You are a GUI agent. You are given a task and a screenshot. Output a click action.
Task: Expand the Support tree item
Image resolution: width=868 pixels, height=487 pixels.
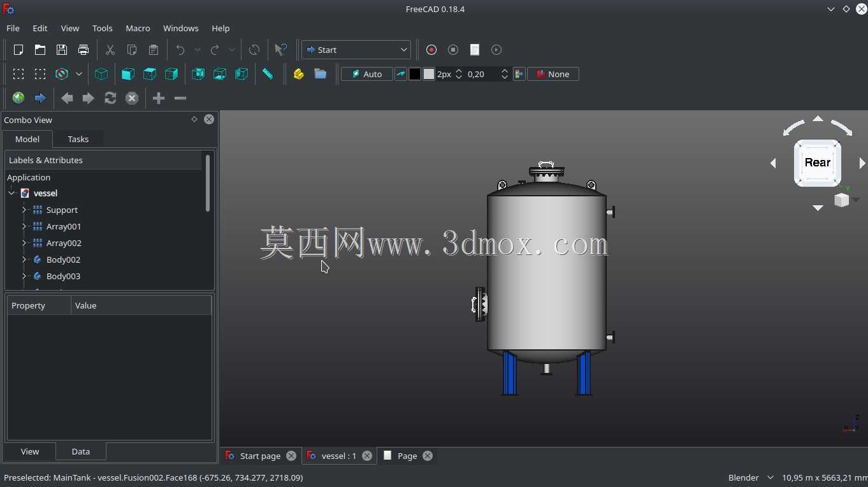(24, 210)
